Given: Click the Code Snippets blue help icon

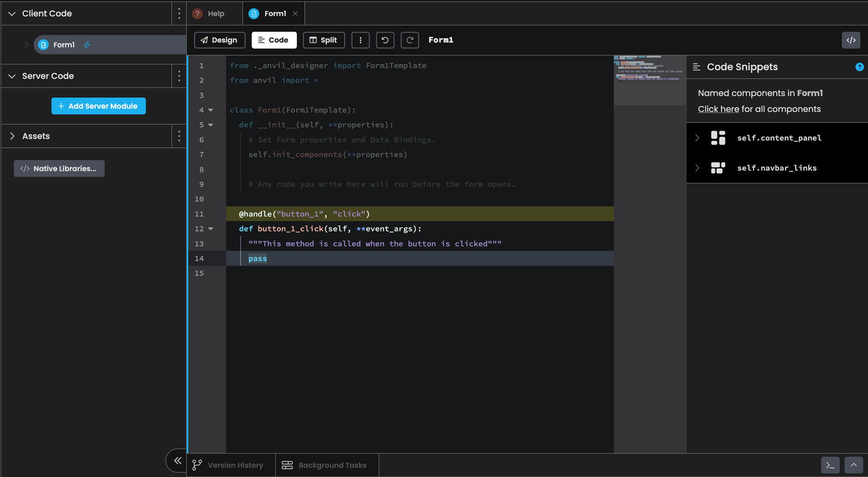Looking at the screenshot, I should point(859,67).
